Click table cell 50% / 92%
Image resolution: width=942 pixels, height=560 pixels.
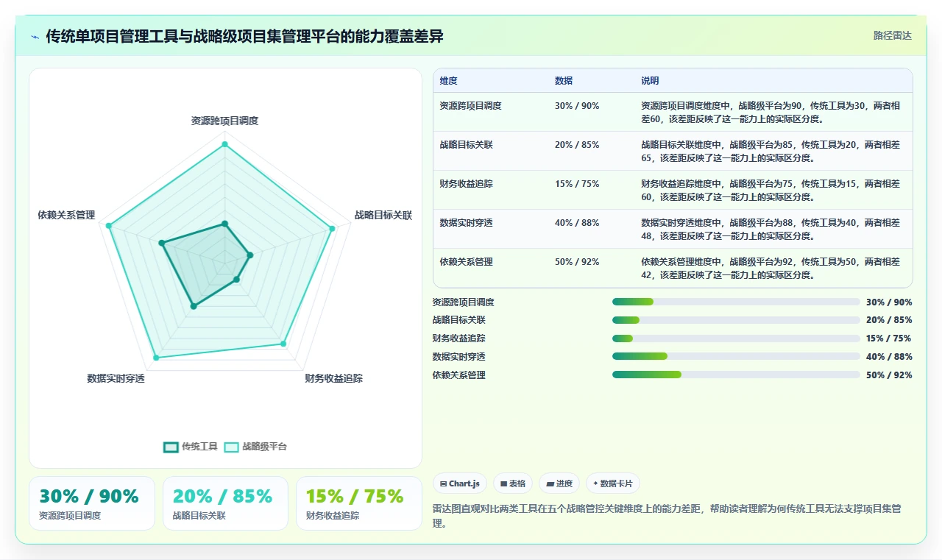[x=577, y=262]
